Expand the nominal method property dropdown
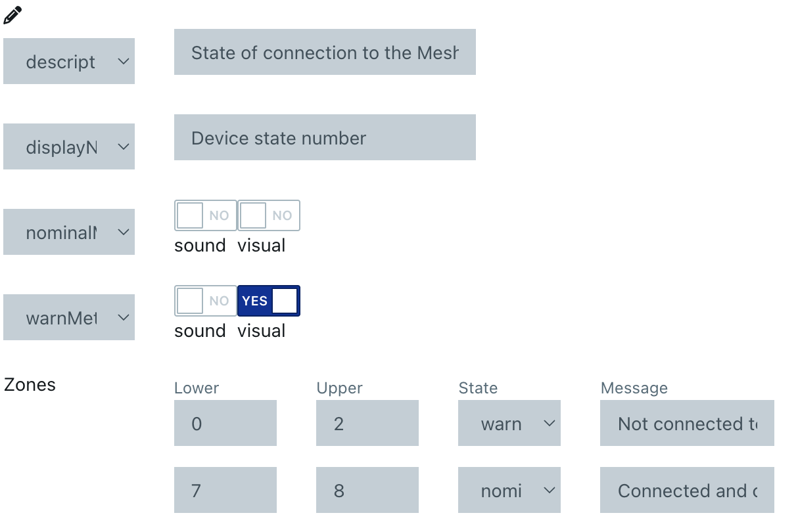 tap(69, 232)
